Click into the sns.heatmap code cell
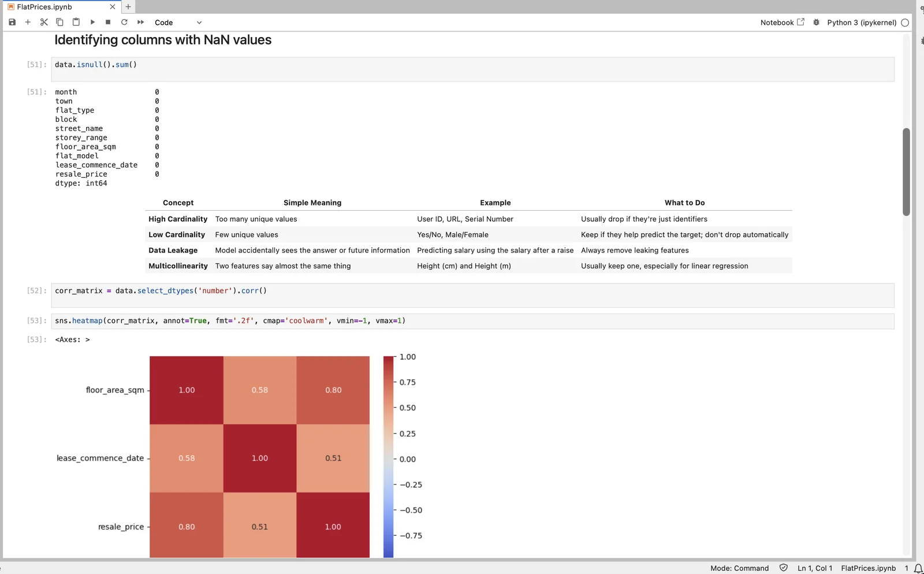The height and width of the screenshot is (574, 924). (x=472, y=321)
